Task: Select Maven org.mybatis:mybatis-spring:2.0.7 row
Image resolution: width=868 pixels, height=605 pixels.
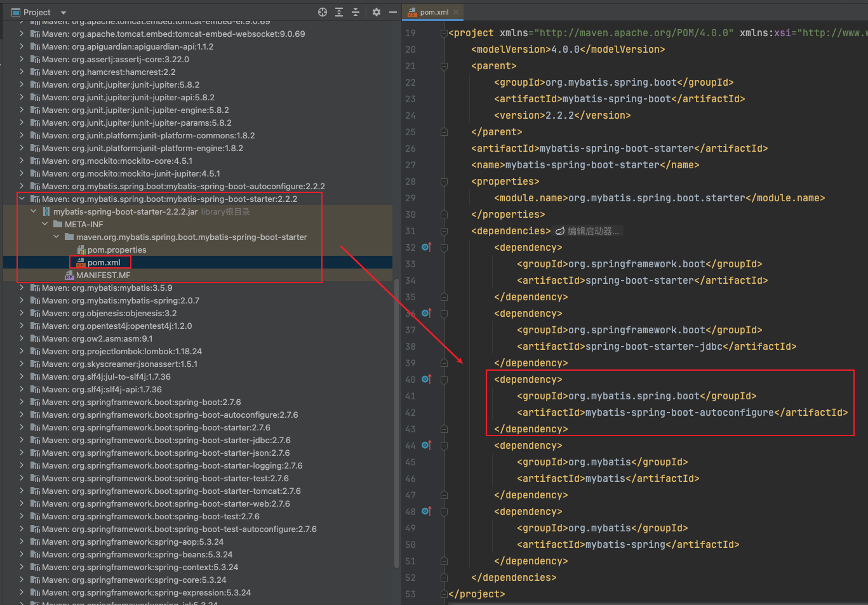Action: 197,300
